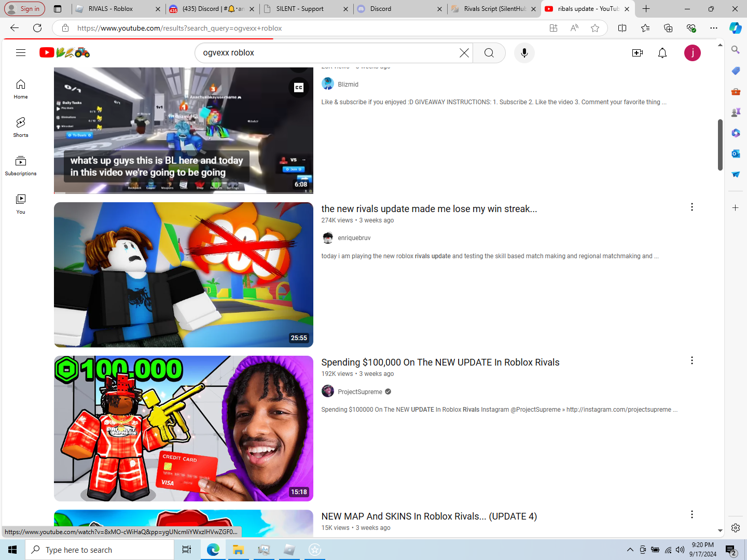Open options for Spending $100,000 video
This screenshot has width=747, height=560.
coord(692,361)
